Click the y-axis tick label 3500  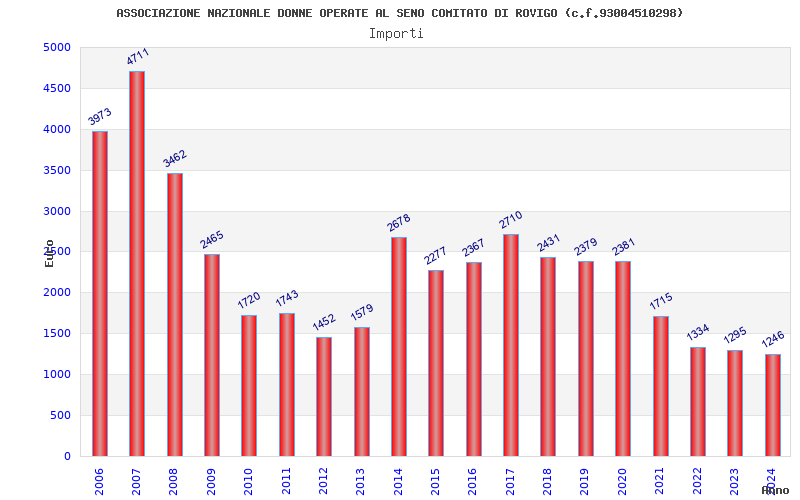57,170
